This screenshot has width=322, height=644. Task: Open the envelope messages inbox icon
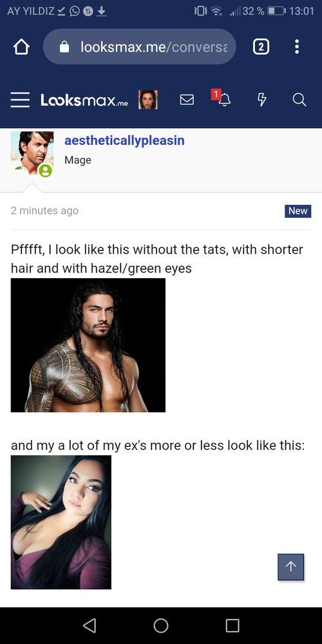(187, 100)
